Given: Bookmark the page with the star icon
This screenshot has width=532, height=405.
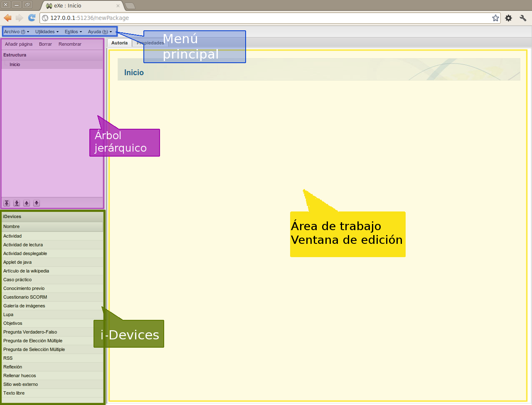Looking at the screenshot, I should click(x=495, y=18).
